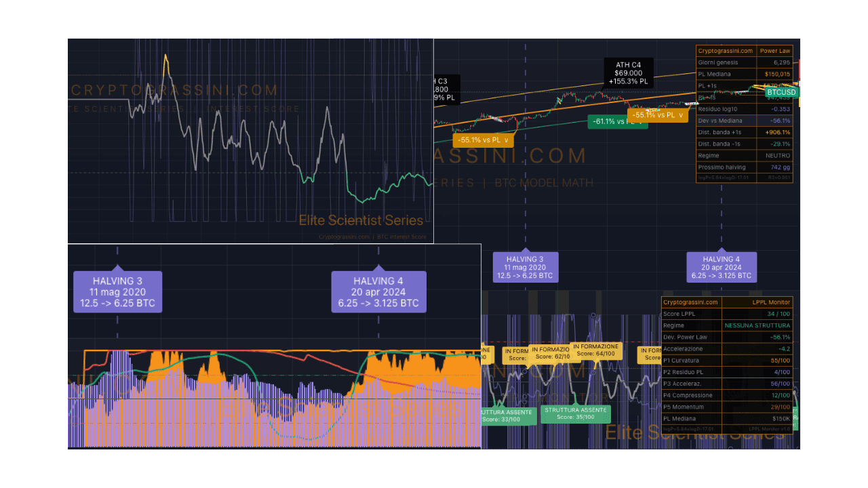Screen dimensions: 868x488
Task: Click the larger HALVING 4 callout box
Action: click(378, 292)
